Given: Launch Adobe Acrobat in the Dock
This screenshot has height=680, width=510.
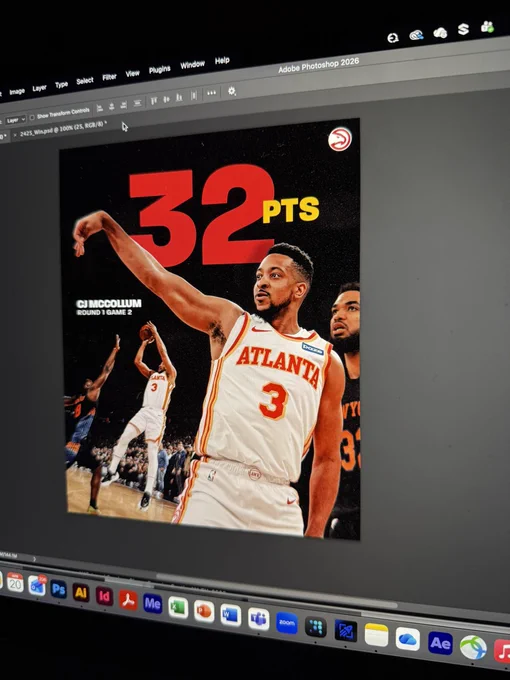Looking at the screenshot, I should click(128, 600).
